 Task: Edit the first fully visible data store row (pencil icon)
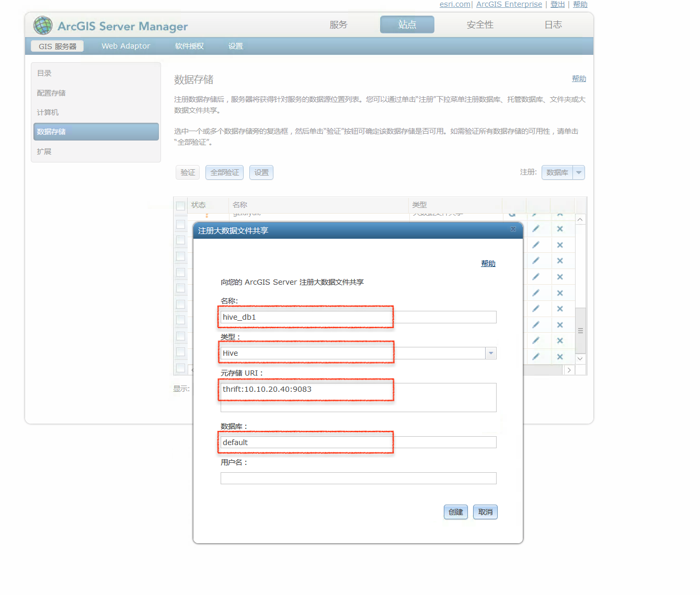click(536, 229)
